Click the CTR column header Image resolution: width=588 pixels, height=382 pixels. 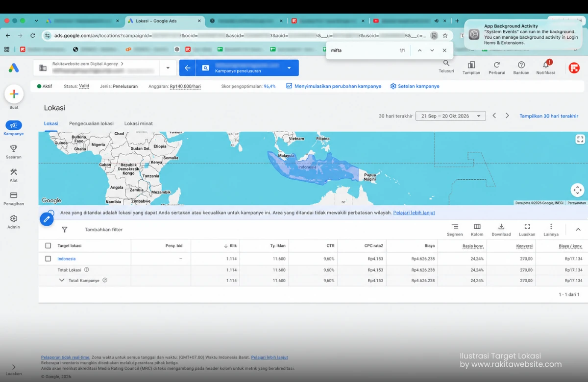click(331, 245)
